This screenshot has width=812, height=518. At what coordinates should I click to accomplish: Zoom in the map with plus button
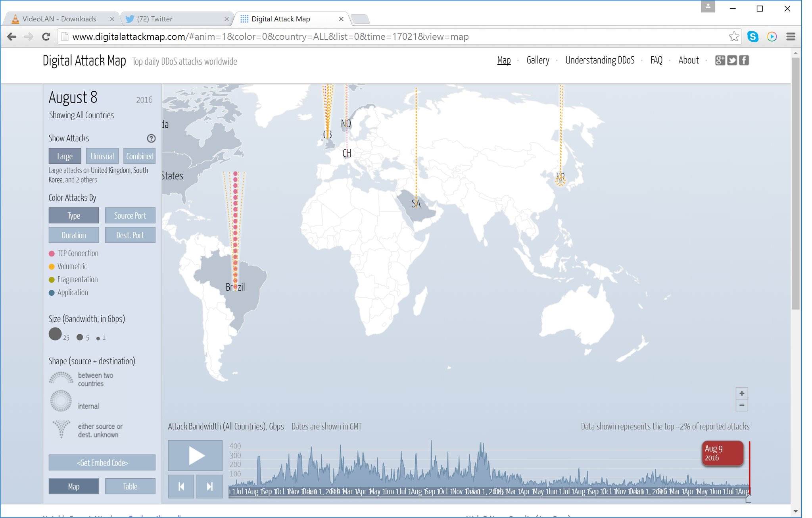coord(741,393)
